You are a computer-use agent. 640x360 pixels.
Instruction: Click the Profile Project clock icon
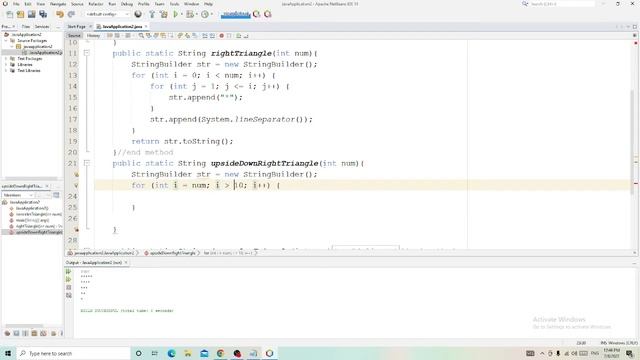(x=204, y=14)
